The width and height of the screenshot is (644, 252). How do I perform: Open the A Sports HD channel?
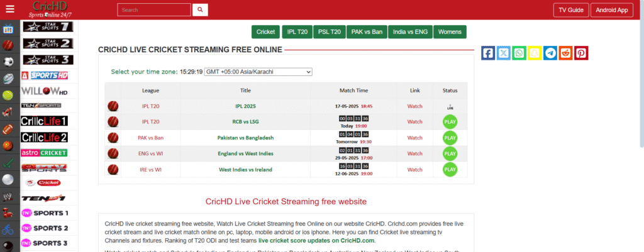(x=45, y=75)
